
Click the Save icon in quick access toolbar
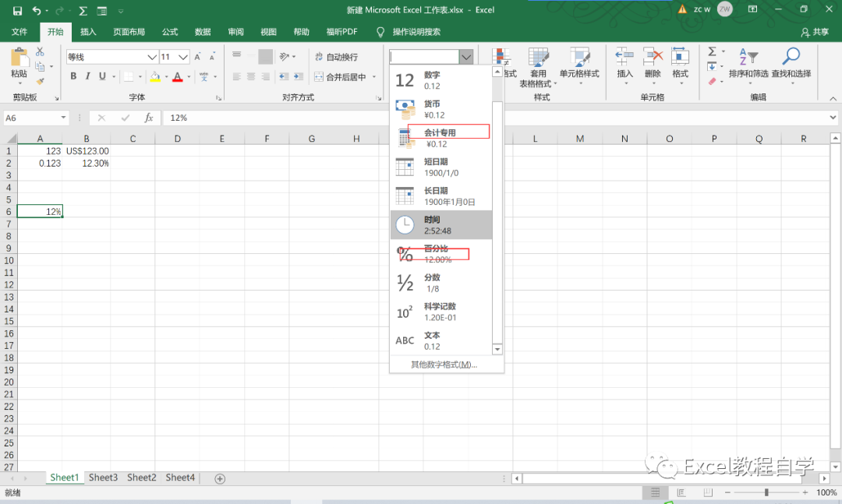[x=17, y=11]
